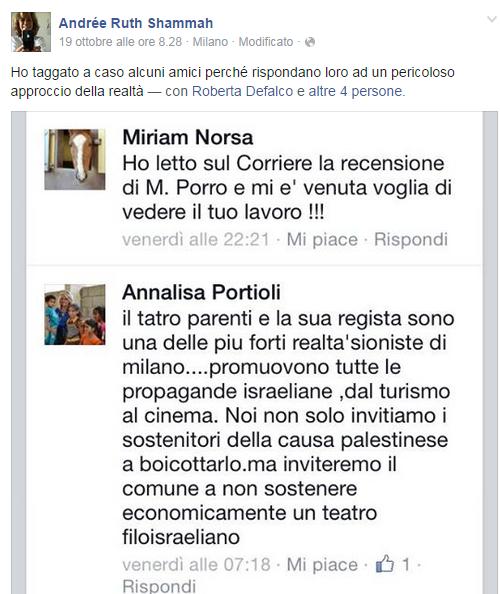The width and height of the screenshot is (500, 594).
Task: Open Annalisa Portioli's avatar photo
Action: click(x=75, y=314)
